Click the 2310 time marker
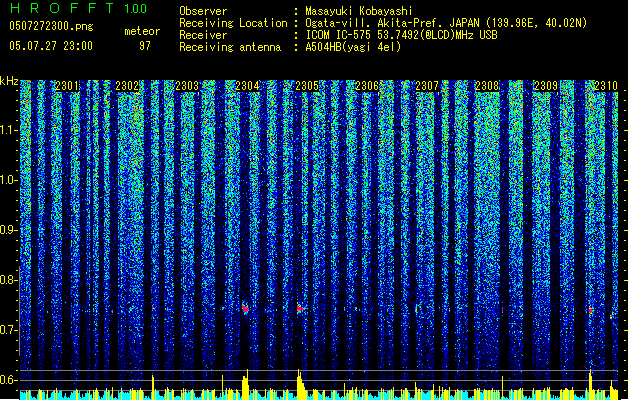Viewport: 629px width, 400px height. pos(606,86)
